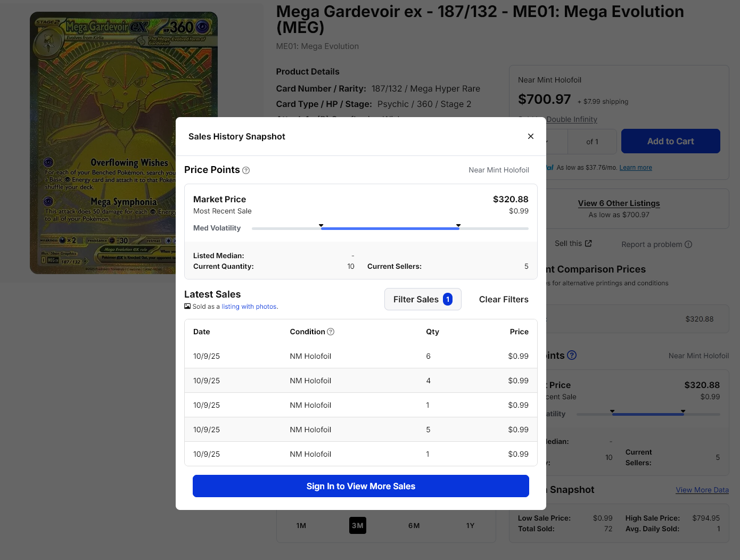Select the sale row with quantity 6
This screenshot has height=560, width=740.
tap(361, 356)
